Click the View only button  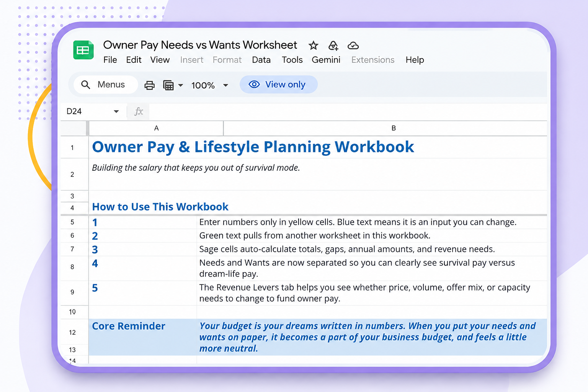[279, 85]
